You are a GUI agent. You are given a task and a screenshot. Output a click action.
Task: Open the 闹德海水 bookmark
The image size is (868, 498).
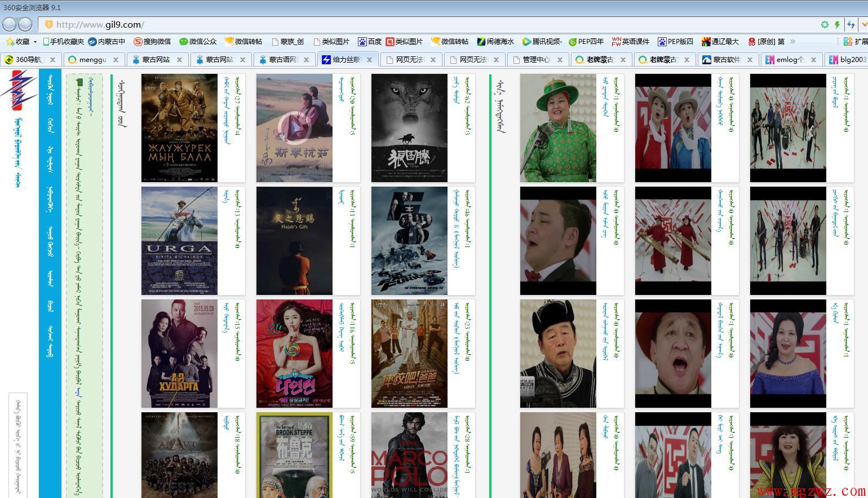pos(495,42)
